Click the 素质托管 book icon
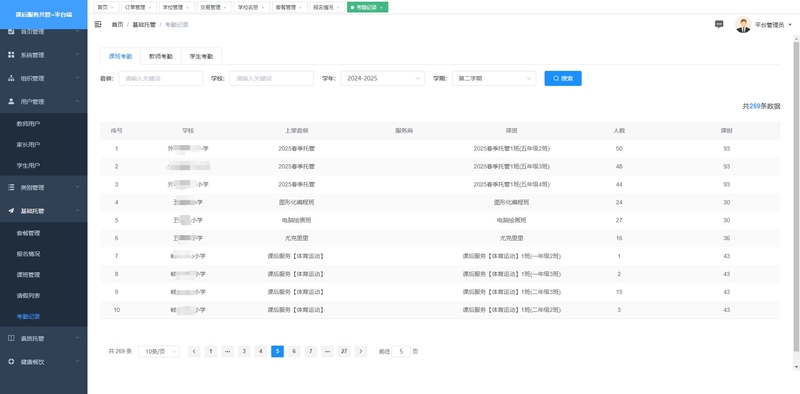Viewport: 800px width, 394px height. (11, 338)
